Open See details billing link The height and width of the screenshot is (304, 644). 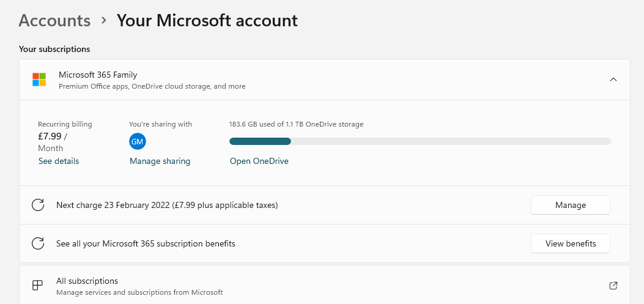[x=59, y=161]
